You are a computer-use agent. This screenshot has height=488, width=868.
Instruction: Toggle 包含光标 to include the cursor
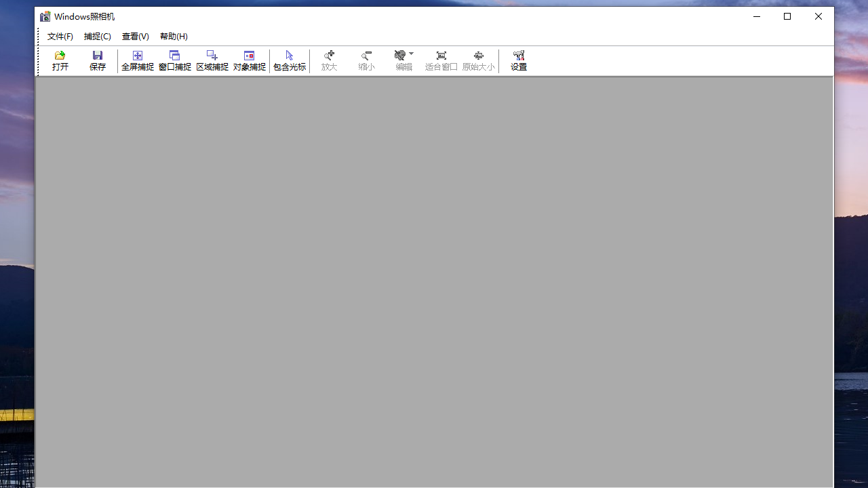point(289,60)
